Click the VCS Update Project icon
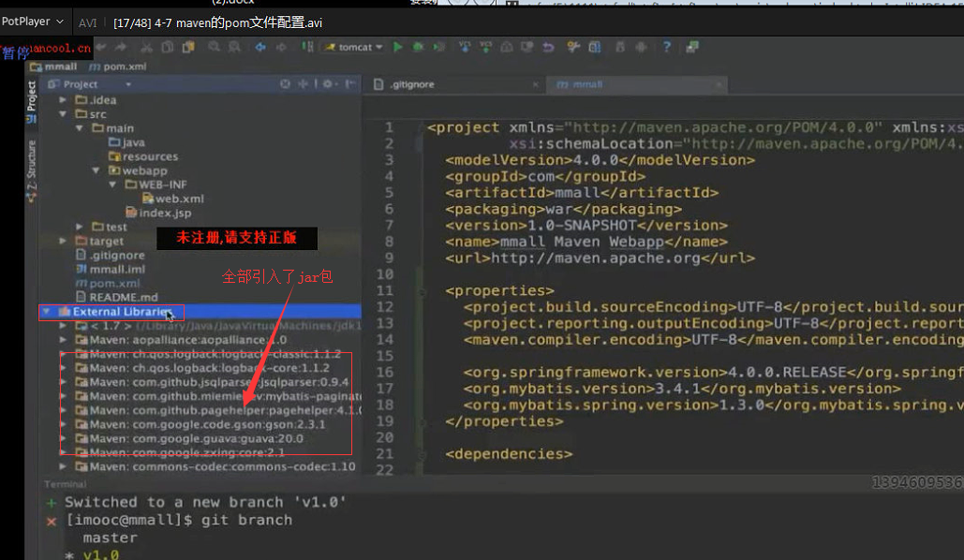Screen dimensions: 964x560 pyautogui.click(x=465, y=47)
